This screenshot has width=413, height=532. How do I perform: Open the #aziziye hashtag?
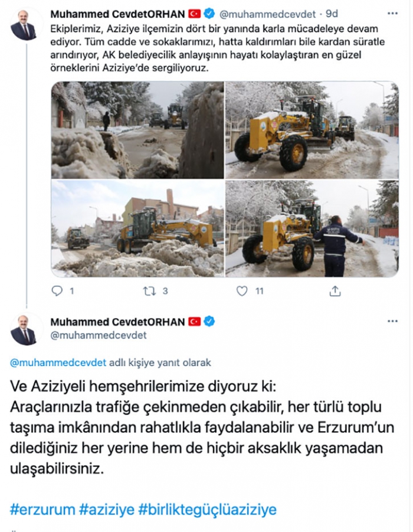click(x=107, y=510)
